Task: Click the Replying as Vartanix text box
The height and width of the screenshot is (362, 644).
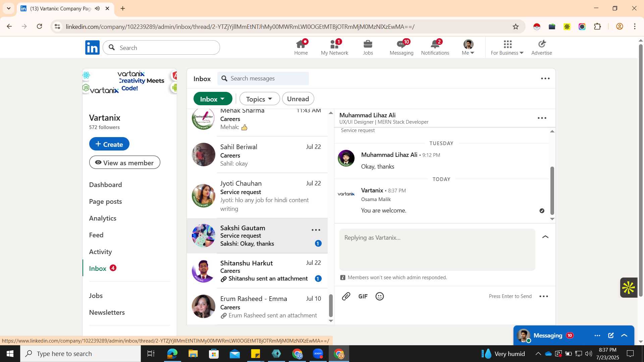Action: 437,250
